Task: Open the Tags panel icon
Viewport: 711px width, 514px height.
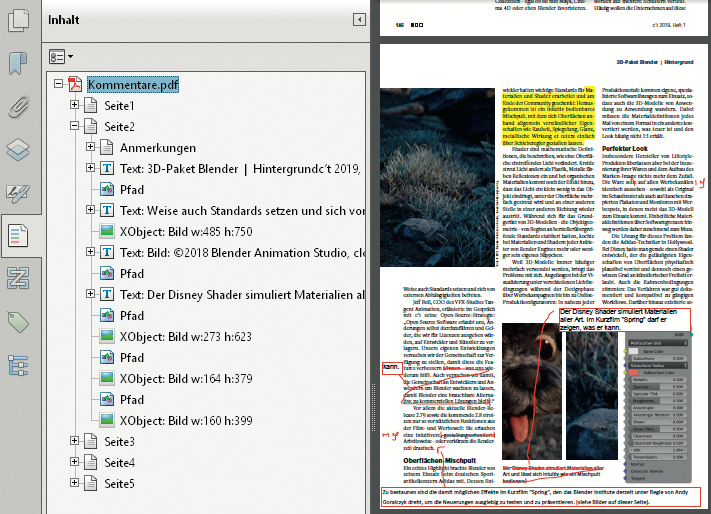Action: click(x=19, y=322)
